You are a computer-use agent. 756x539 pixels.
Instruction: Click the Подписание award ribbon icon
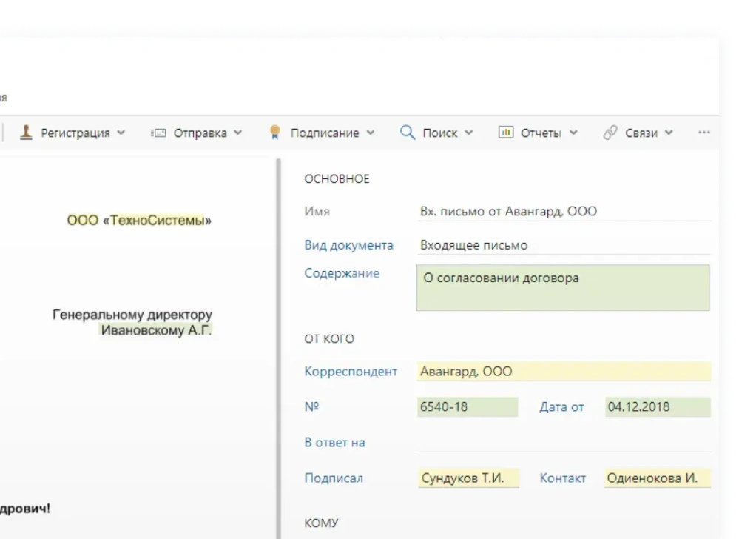click(275, 133)
